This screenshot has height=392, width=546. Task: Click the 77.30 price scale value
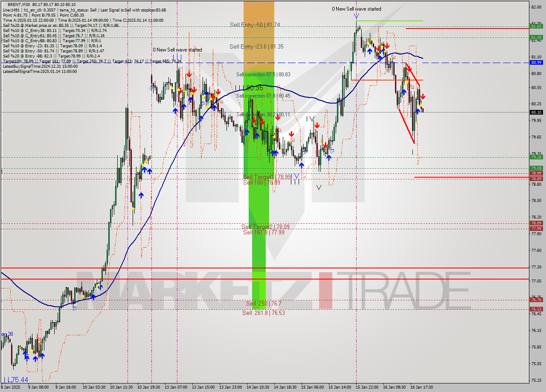(x=536, y=267)
